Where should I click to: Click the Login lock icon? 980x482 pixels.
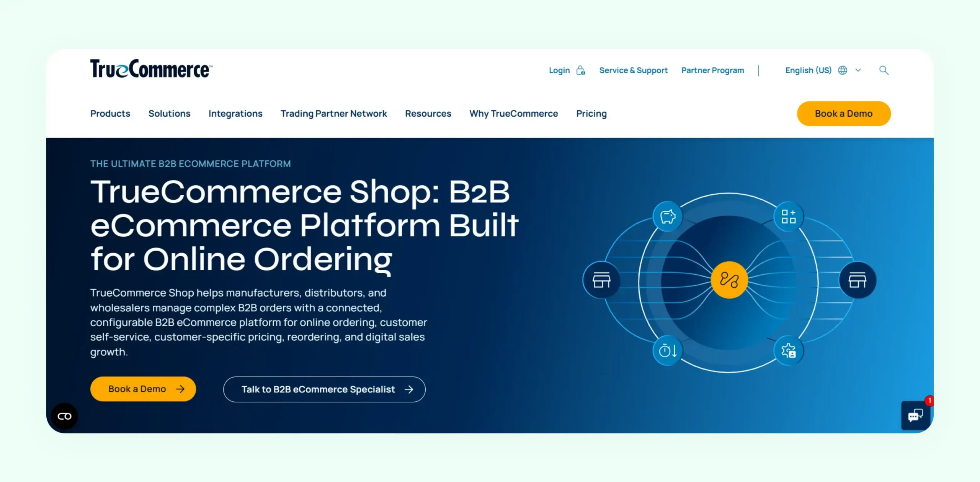(581, 70)
